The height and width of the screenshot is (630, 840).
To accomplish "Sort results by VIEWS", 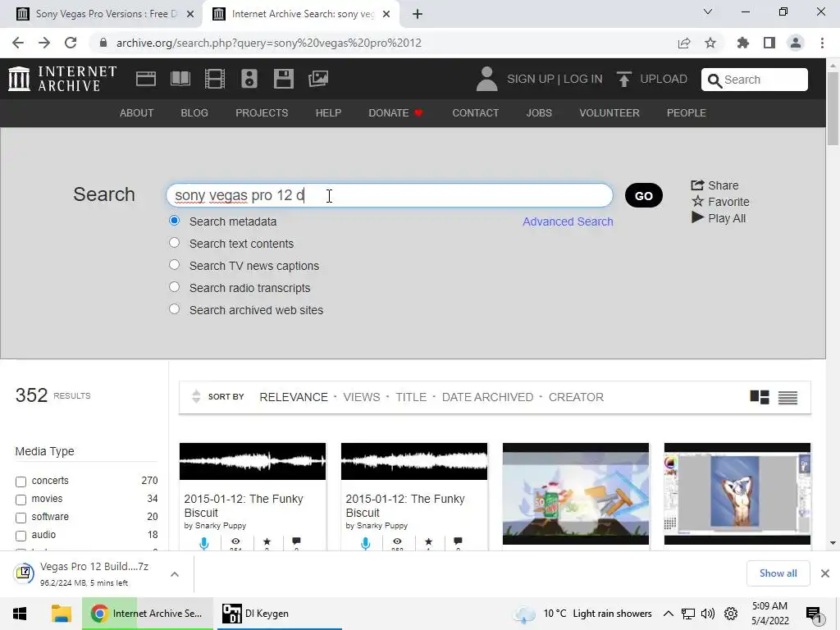I will pos(362,397).
